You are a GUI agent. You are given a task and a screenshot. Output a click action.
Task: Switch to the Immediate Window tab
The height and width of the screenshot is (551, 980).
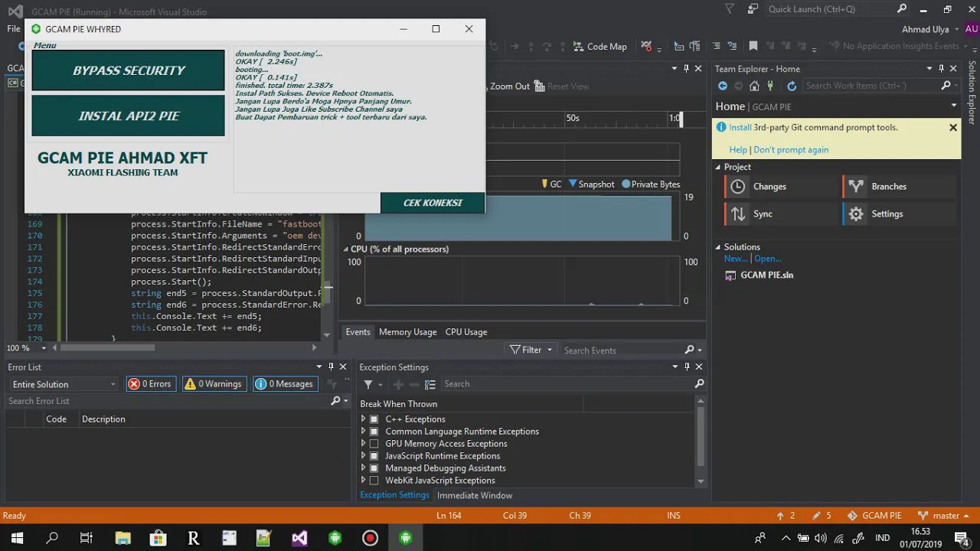[475, 496]
